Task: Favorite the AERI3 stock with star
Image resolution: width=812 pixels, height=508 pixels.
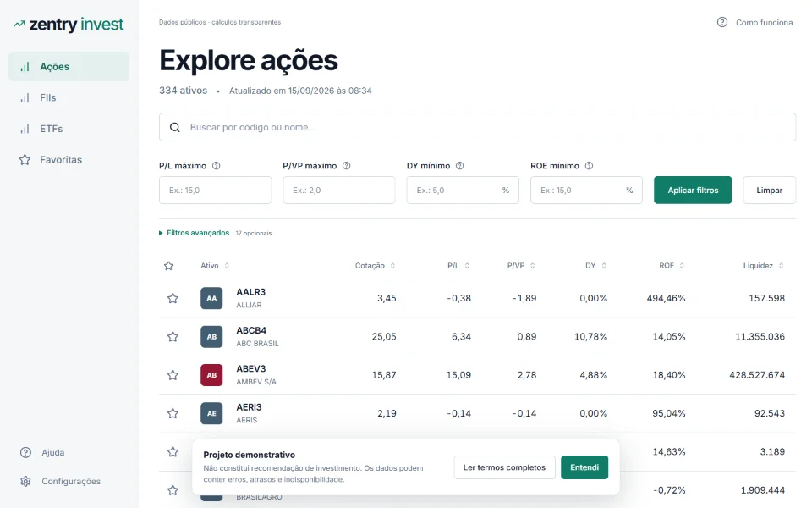Action: point(173,413)
